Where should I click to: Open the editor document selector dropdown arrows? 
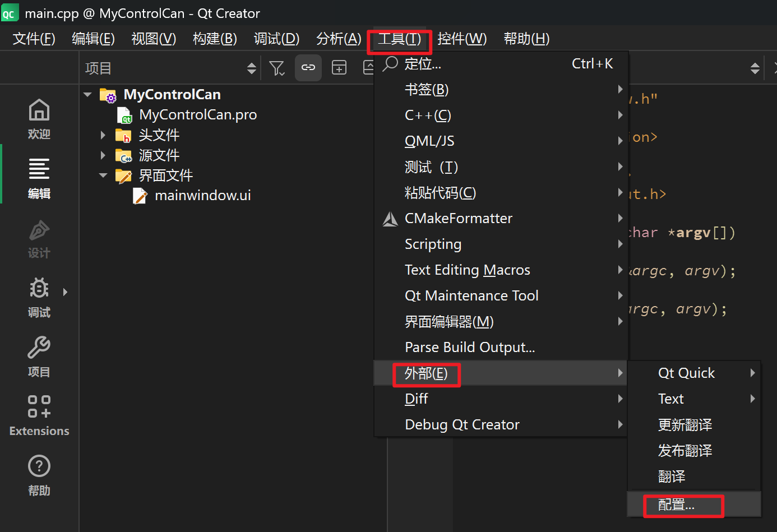(x=755, y=68)
